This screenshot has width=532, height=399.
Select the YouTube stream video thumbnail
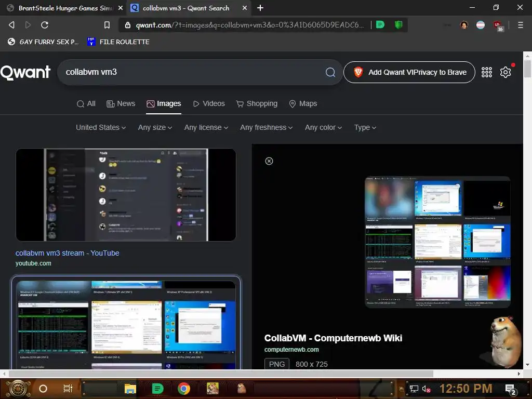[126, 195]
